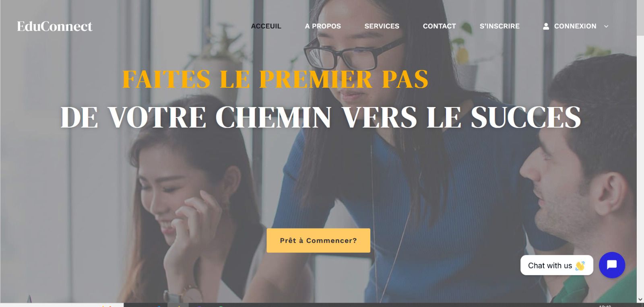Image resolution: width=644 pixels, height=307 pixels.
Task: Click the Prêt à Commencer? button
Action: [x=318, y=241]
